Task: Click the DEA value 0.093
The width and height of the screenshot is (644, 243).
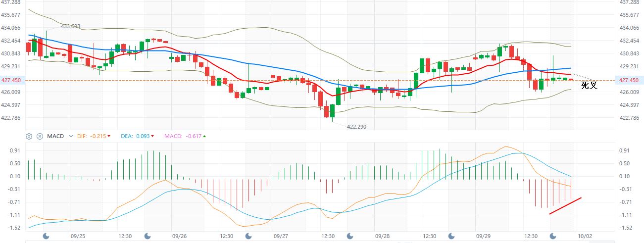Action: pyautogui.click(x=143, y=136)
